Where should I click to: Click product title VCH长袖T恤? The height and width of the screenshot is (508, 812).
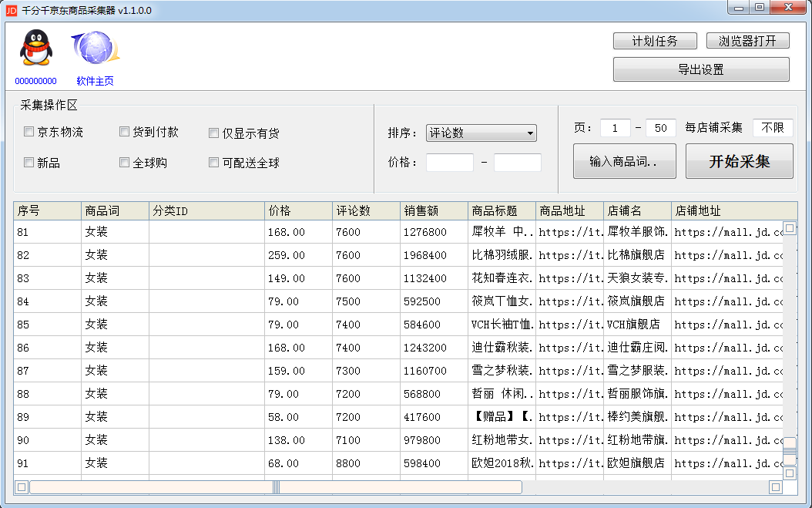(x=502, y=325)
